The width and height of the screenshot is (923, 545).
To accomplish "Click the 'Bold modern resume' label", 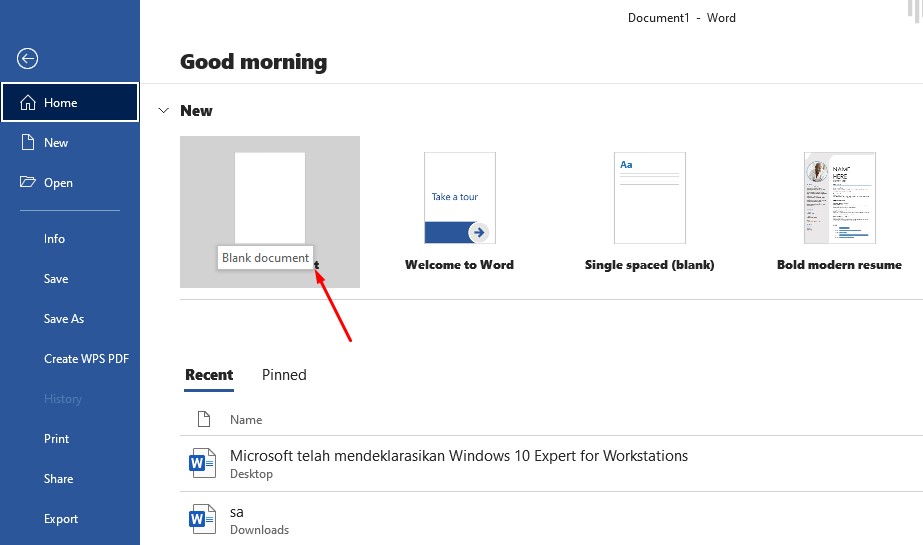I will point(839,265).
